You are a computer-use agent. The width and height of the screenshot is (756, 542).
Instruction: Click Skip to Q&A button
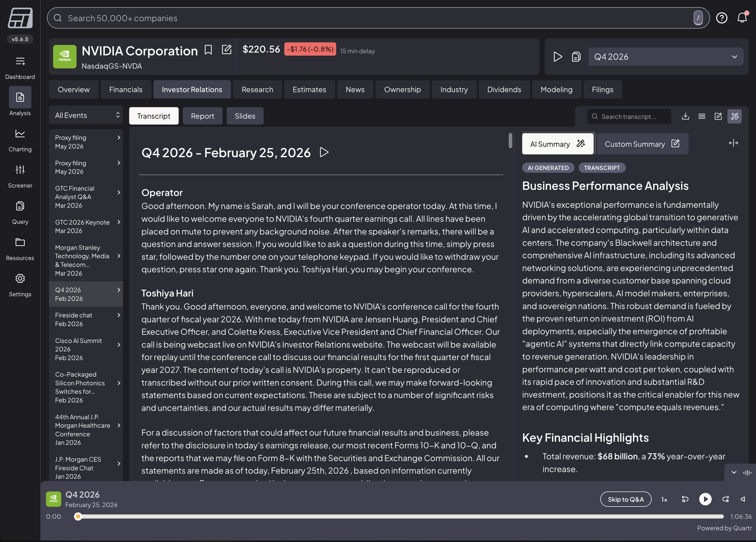tap(626, 499)
